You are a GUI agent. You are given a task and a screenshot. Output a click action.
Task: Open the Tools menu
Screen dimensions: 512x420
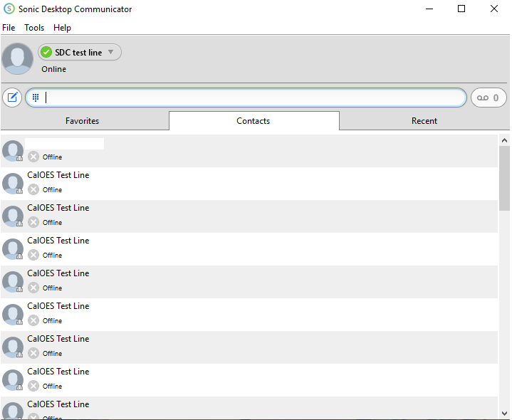coord(34,28)
